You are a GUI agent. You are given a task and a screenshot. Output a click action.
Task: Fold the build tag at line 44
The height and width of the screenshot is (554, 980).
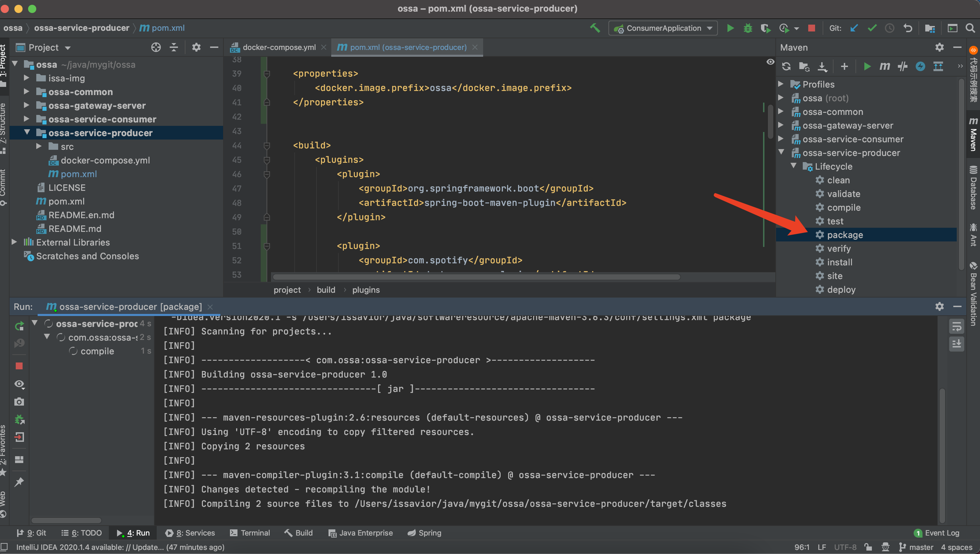click(x=267, y=145)
